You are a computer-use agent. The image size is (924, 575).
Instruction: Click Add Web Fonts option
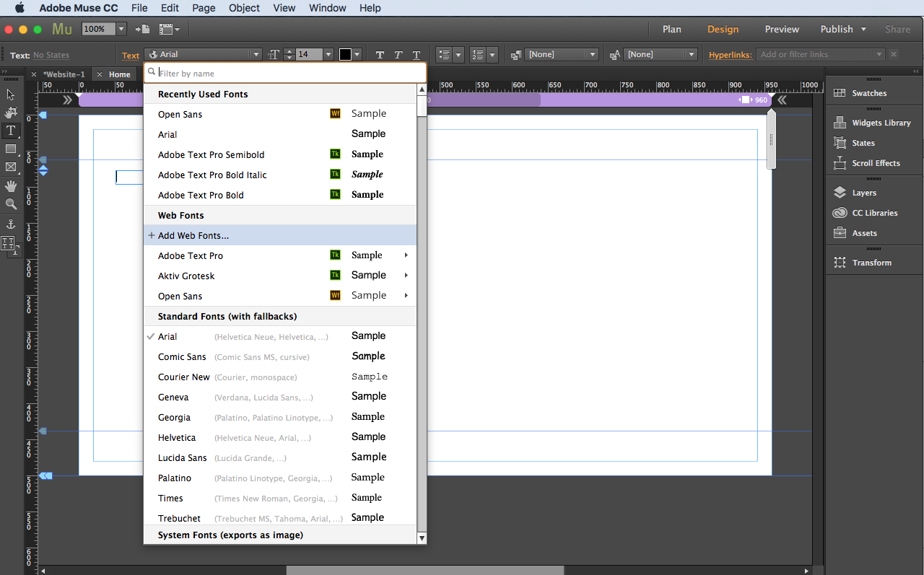point(280,235)
